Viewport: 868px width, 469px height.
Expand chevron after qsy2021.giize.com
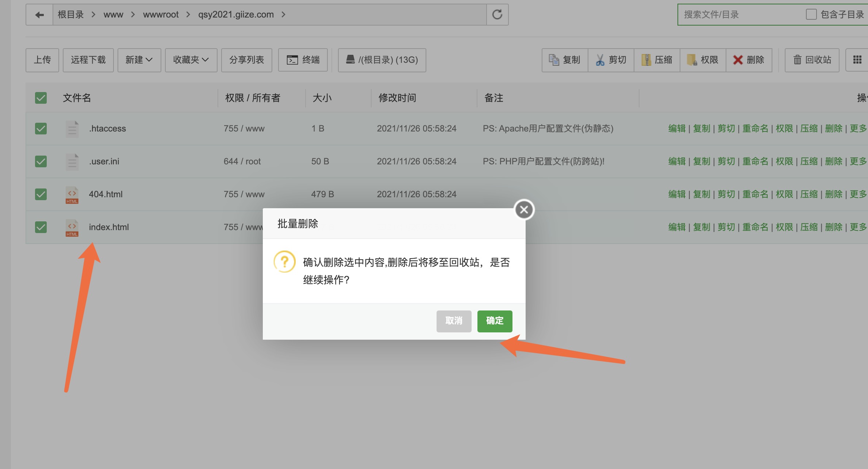click(x=283, y=15)
